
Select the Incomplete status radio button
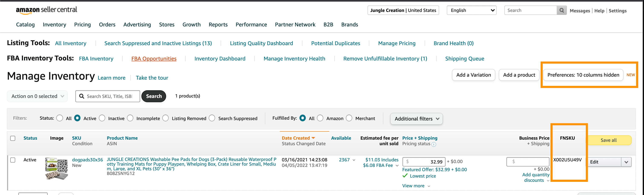pos(130,118)
